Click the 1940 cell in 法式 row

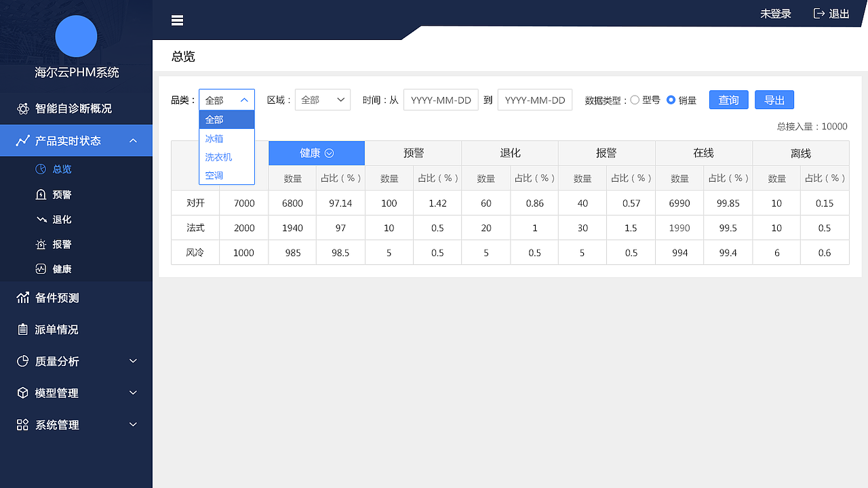pos(292,228)
